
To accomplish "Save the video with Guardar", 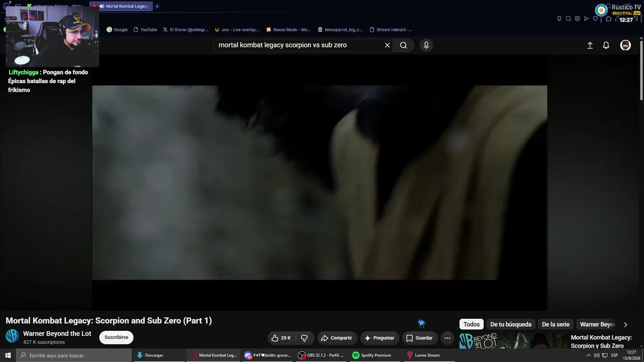I will 420,338.
